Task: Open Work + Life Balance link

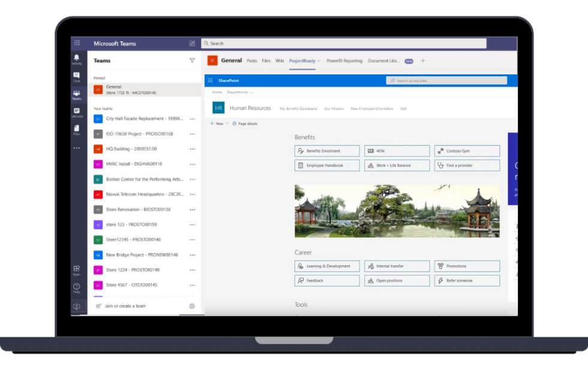Action: pos(397,166)
